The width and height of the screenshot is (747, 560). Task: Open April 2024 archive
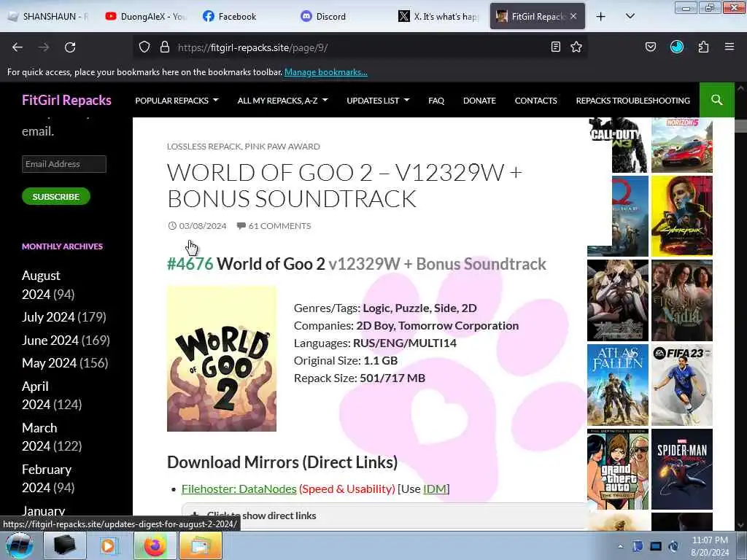36,395
